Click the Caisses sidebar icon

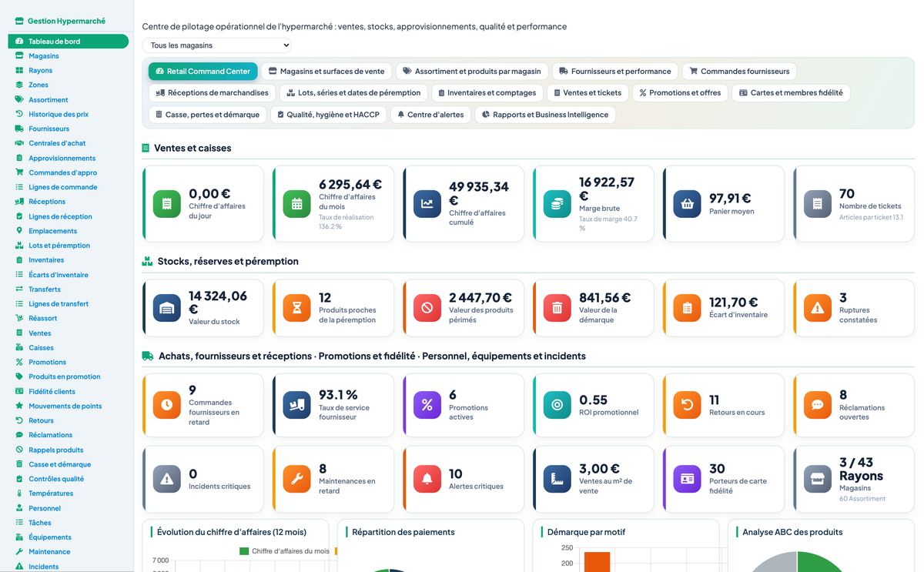click(19, 348)
